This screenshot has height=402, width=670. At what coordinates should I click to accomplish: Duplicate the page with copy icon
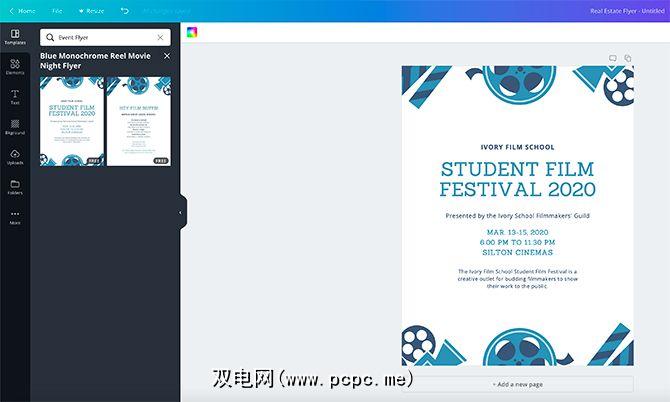pos(628,58)
